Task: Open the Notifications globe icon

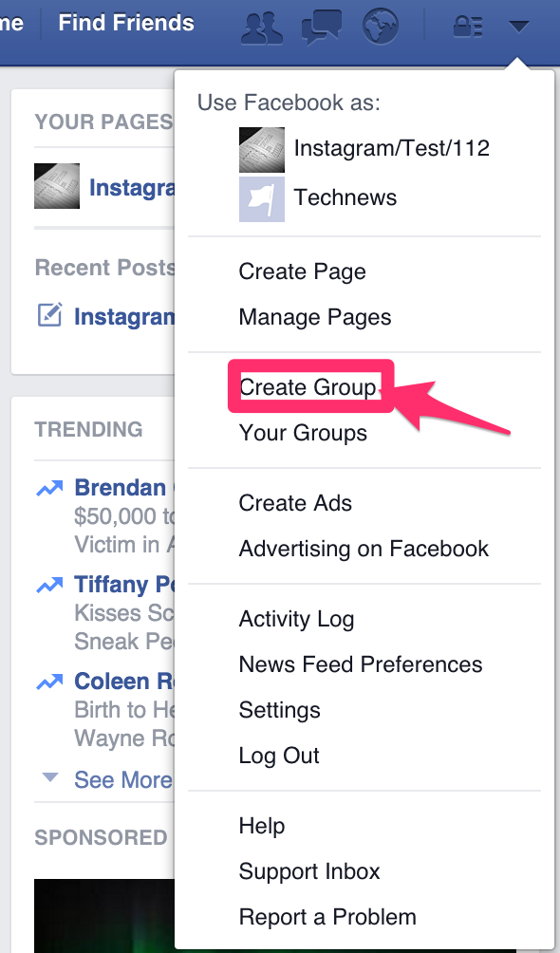Action: pyautogui.click(x=381, y=27)
